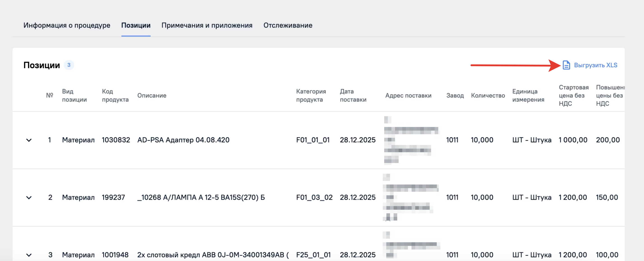This screenshot has height=261, width=644.
Task: Click the Позиции section heading
Action: [x=42, y=65]
